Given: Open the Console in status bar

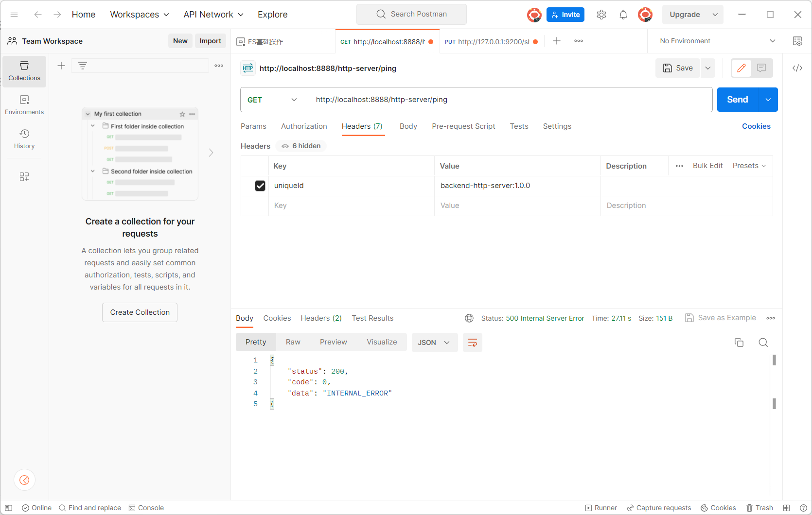Looking at the screenshot, I should click(146, 508).
